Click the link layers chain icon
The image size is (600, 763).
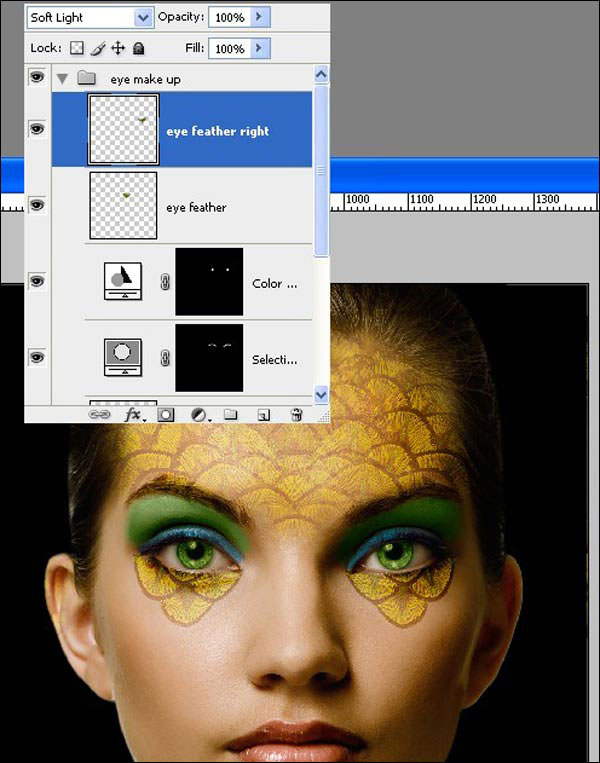tap(99, 414)
